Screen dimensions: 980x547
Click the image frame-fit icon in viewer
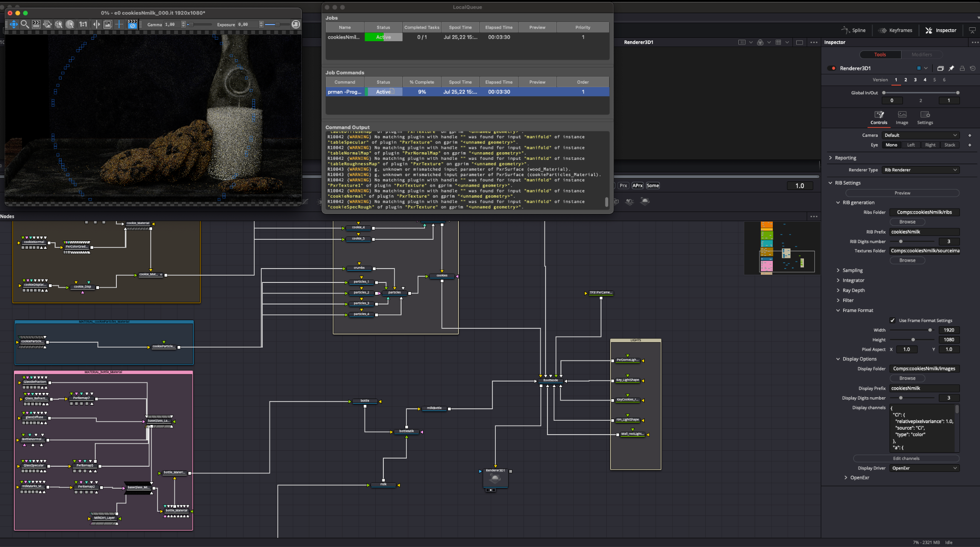tap(108, 24)
